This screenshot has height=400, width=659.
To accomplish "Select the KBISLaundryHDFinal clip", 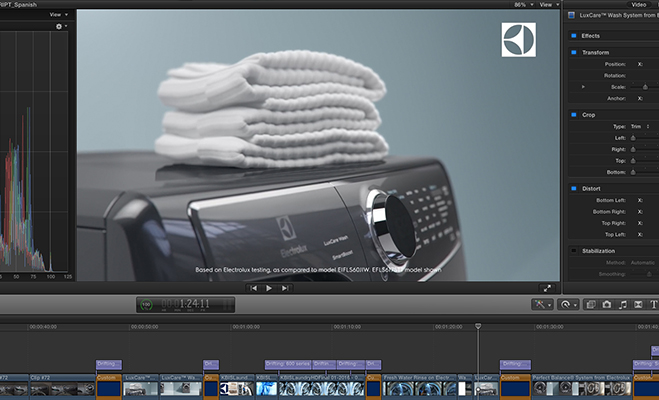I will coord(321,385).
